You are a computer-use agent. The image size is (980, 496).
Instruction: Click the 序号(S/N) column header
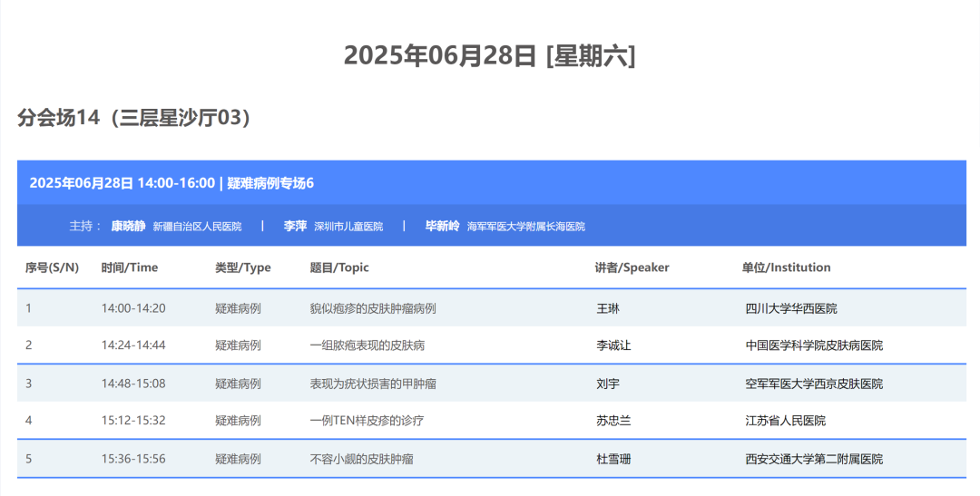(x=52, y=267)
